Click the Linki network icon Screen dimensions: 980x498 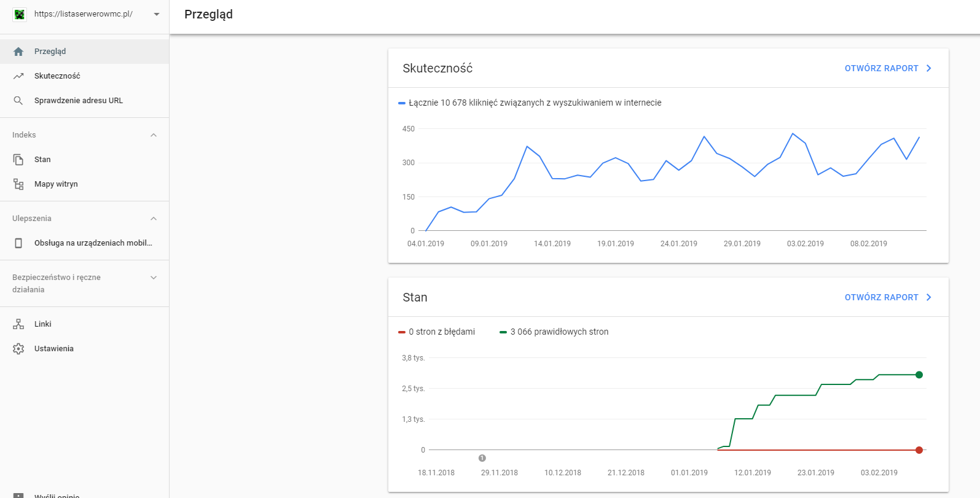click(x=18, y=324)
